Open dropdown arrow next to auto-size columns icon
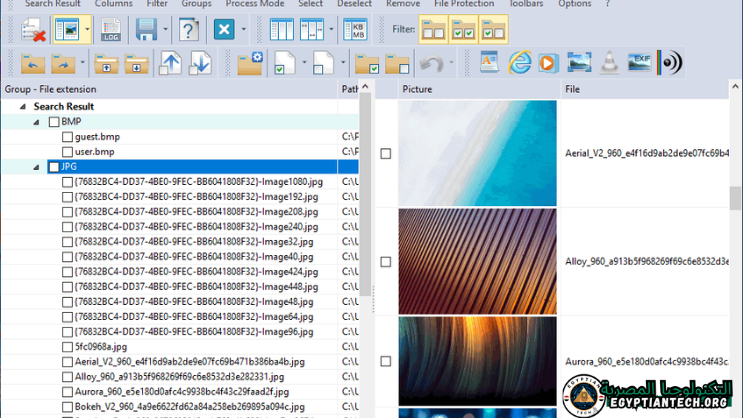The image size is (743, 418). (331, 29)
